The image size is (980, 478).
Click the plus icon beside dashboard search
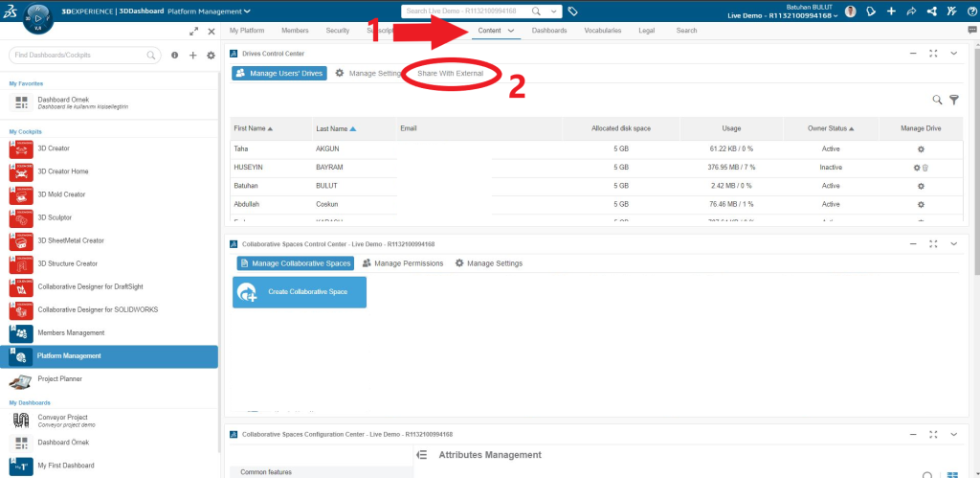[192, 56]
